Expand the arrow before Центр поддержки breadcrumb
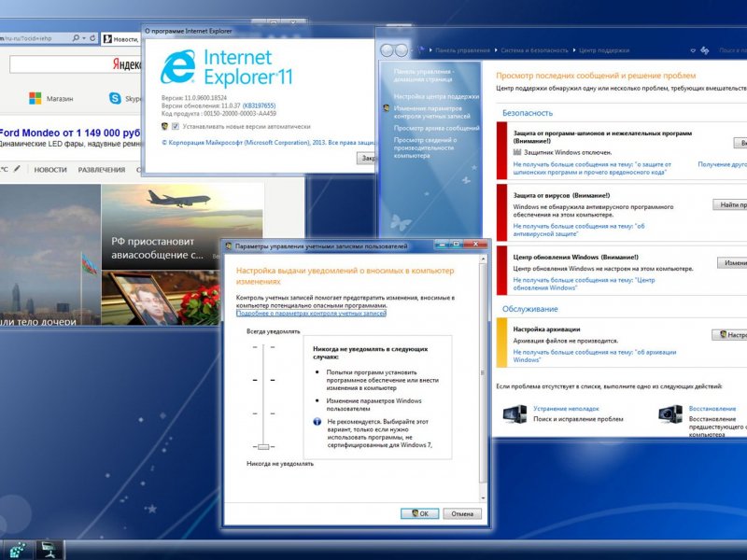The height and width of the screenshot is (560, 747). pyautogui.click(x=574, y=50)
